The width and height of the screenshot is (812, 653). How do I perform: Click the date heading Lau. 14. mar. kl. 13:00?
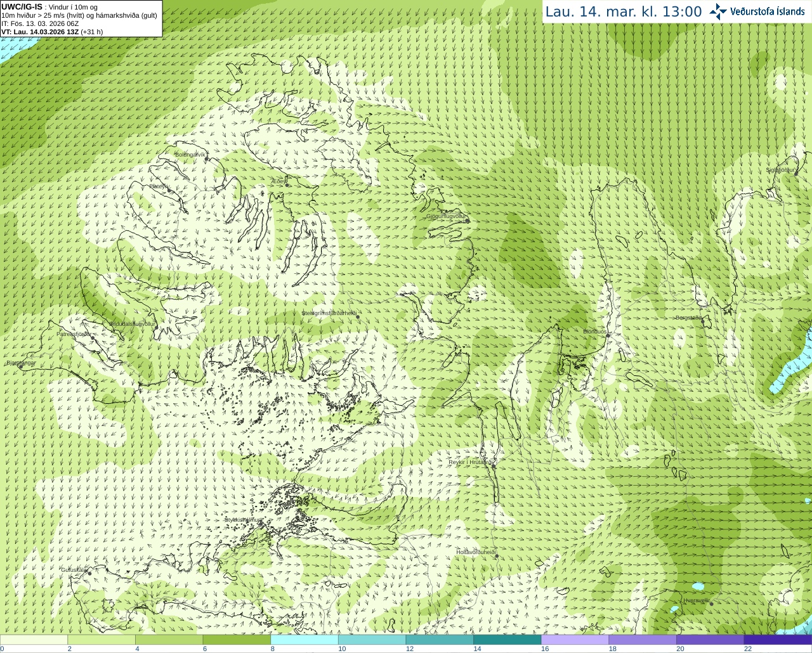624,11
